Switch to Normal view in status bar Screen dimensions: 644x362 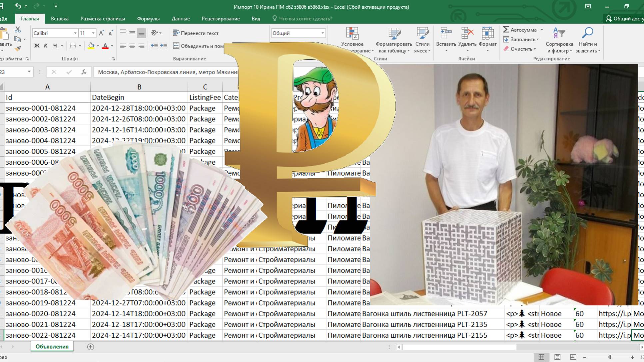tap(541, 357)
